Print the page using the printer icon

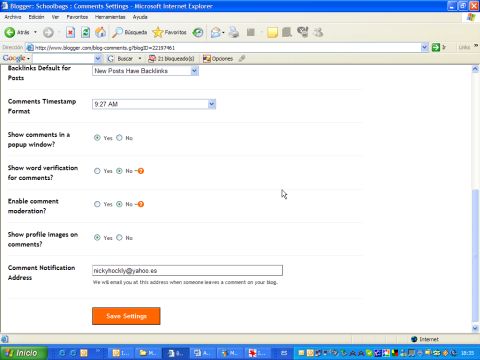point(234,32)
